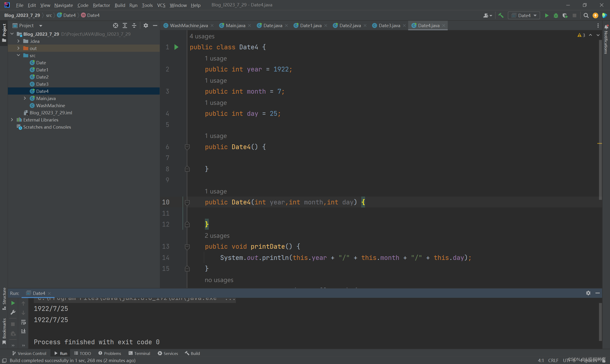Expand the out folder

coord(18,48)
